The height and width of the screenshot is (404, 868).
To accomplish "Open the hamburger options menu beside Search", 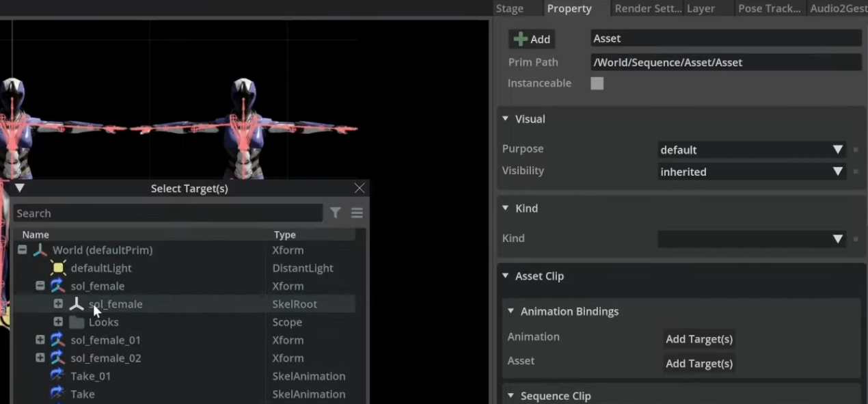I will [357, 213].
